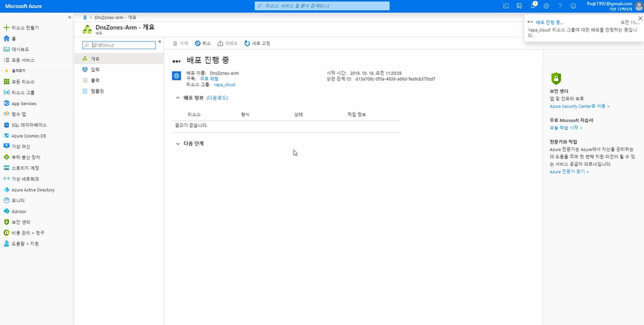This screenshot has height=325, width=644.
Task: Click 형식 column header
Action: pyautogui.click(x=245, y=115)
